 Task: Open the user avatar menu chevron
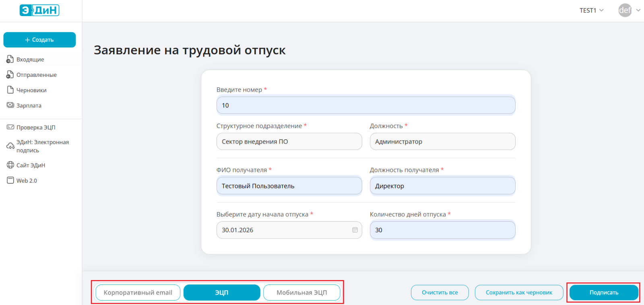coord(638,10)
